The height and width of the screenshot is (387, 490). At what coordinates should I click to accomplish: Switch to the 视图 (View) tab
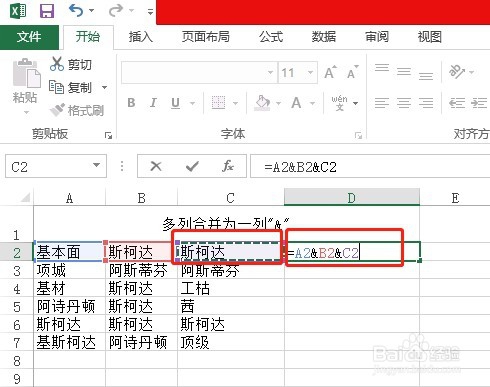tap(430, 37)
